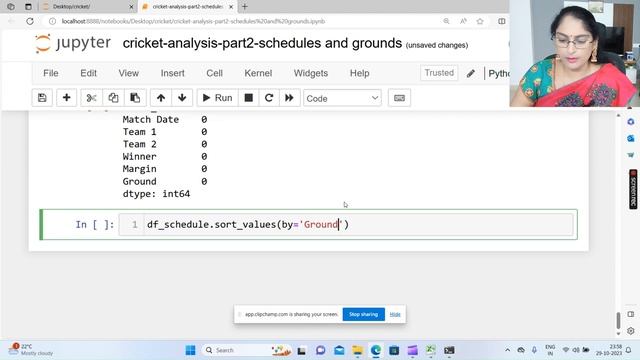Move selected cell up
The width and height of the screenshot is (640, 360).
[161, 98]
